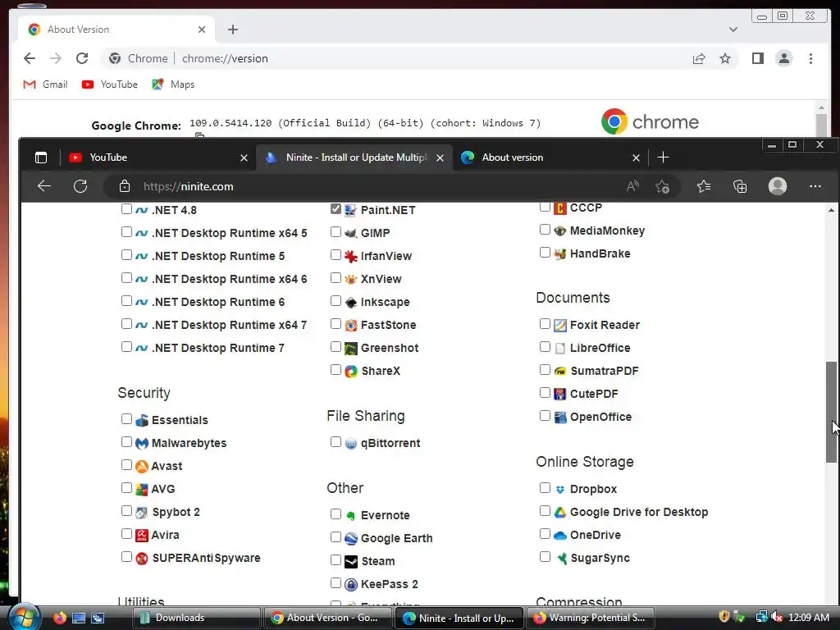Add Ninite page to favorites in Edge

click(662, 186)
